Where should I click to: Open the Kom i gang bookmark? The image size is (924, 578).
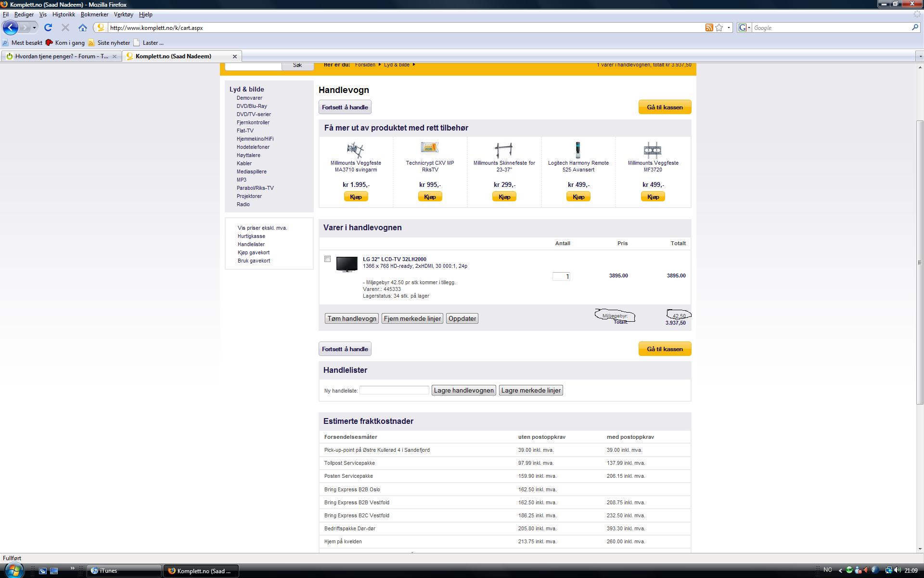pyautogui.click(x=65, y=42)
